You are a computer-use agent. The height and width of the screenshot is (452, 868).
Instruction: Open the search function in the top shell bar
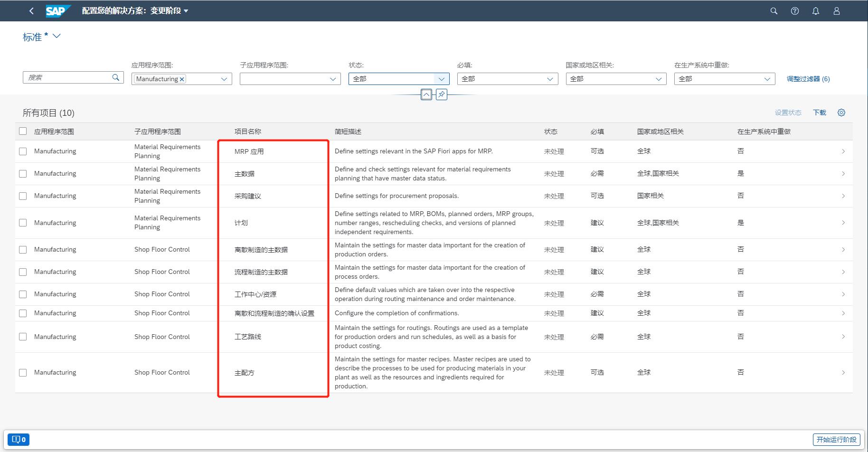tap(774, 10)
